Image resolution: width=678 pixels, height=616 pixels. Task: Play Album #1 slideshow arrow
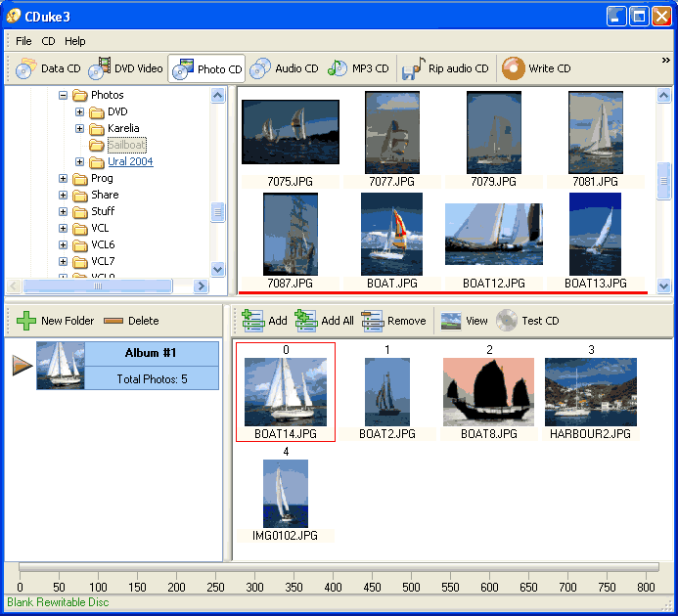(23, 366)
